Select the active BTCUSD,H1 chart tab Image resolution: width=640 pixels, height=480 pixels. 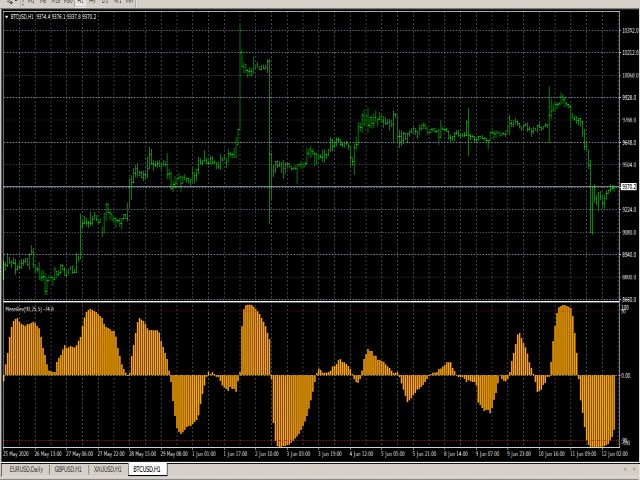147,469
